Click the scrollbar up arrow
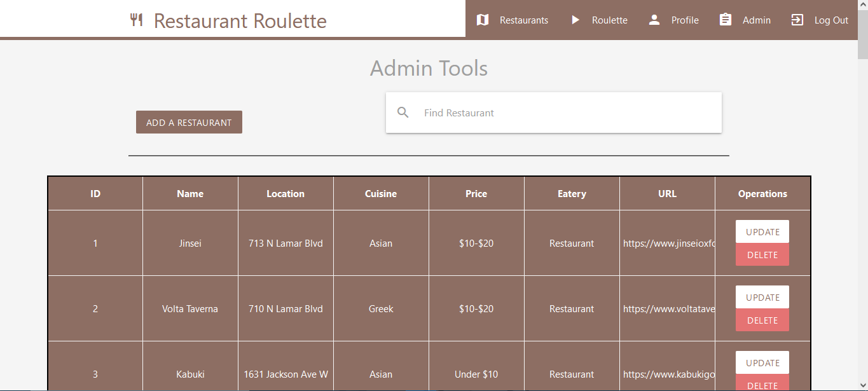The image size is (868, 391). pos(863,5)
